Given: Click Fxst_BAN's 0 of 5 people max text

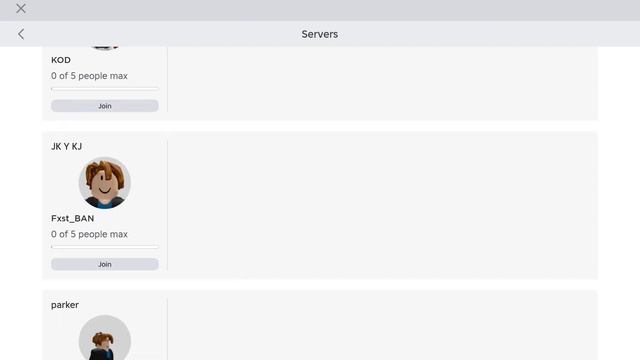Looking at the screenshot, I should [x=89, y=234].
